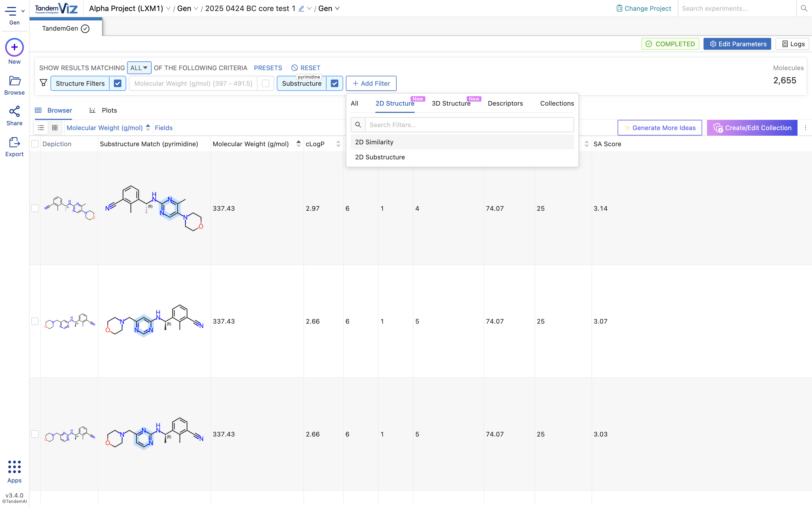Sort by Molecular Weight column arrows
This screenshot has width=812, height=508.
pos(298,144)
